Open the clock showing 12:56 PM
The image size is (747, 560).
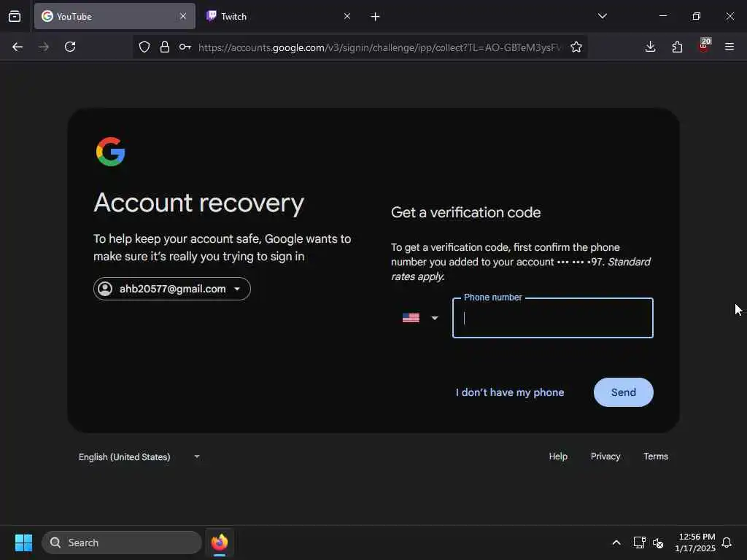point(694,542)
